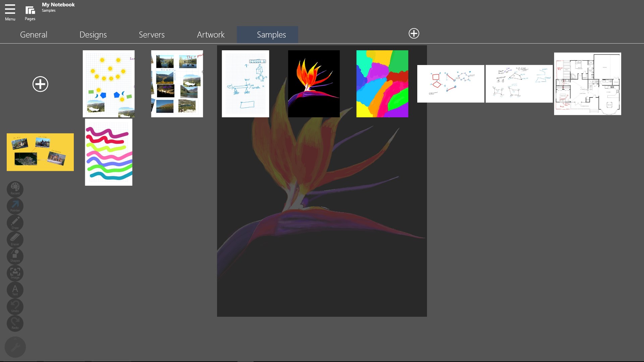Click the Undo icon

[x=15, y=306]
